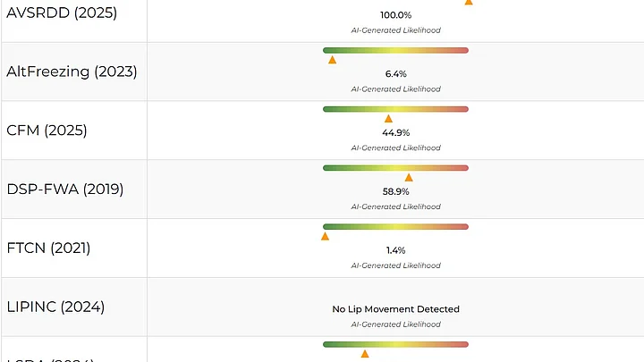
Task: Select the DSP-FWA orange triangle marker
Action: coord(409,178)
